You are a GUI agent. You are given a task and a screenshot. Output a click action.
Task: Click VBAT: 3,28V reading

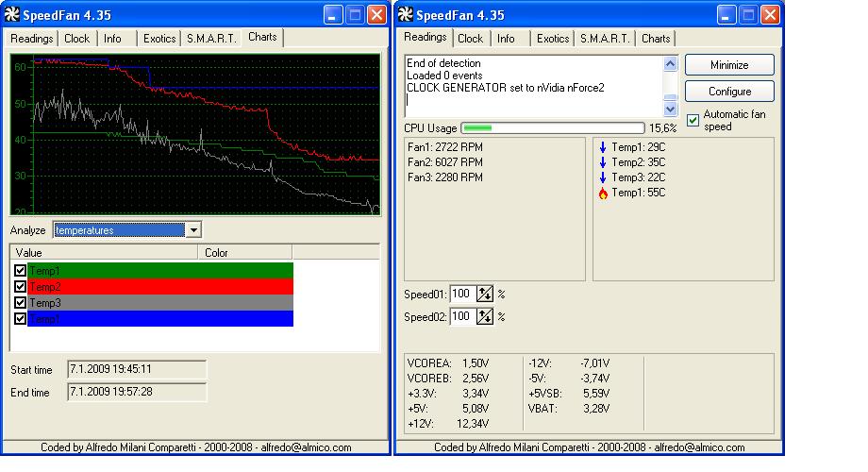click(569, 409)
